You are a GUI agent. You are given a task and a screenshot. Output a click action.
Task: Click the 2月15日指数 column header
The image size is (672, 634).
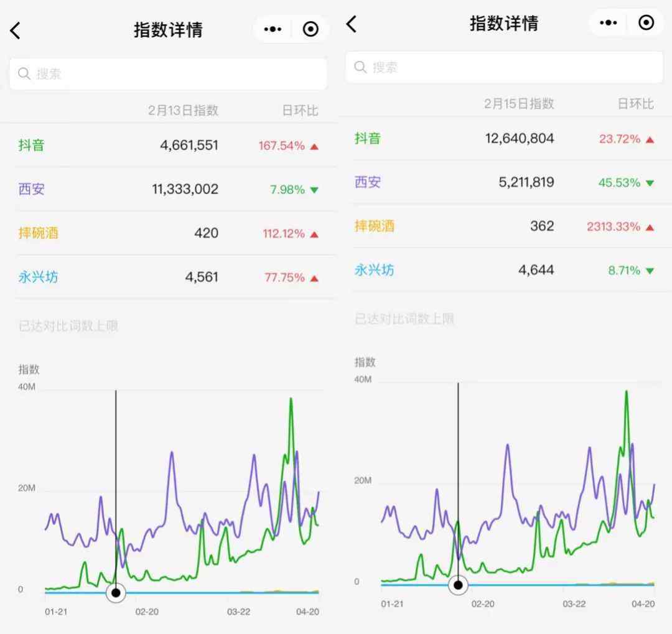tap(519, 103)
